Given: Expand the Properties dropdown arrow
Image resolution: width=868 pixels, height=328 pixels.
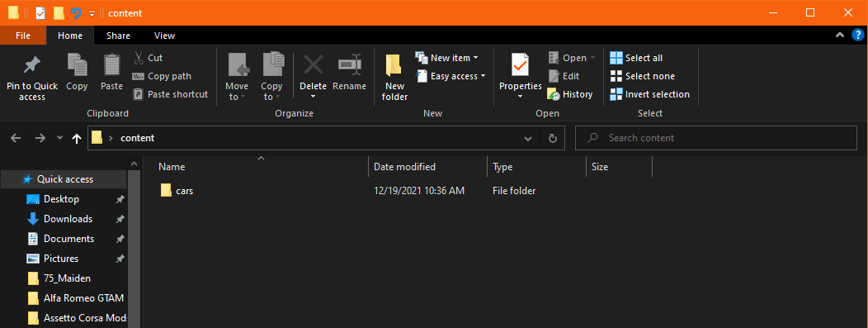Looking at the screenshot, I should pyautogui.click(x=521, y=97).
